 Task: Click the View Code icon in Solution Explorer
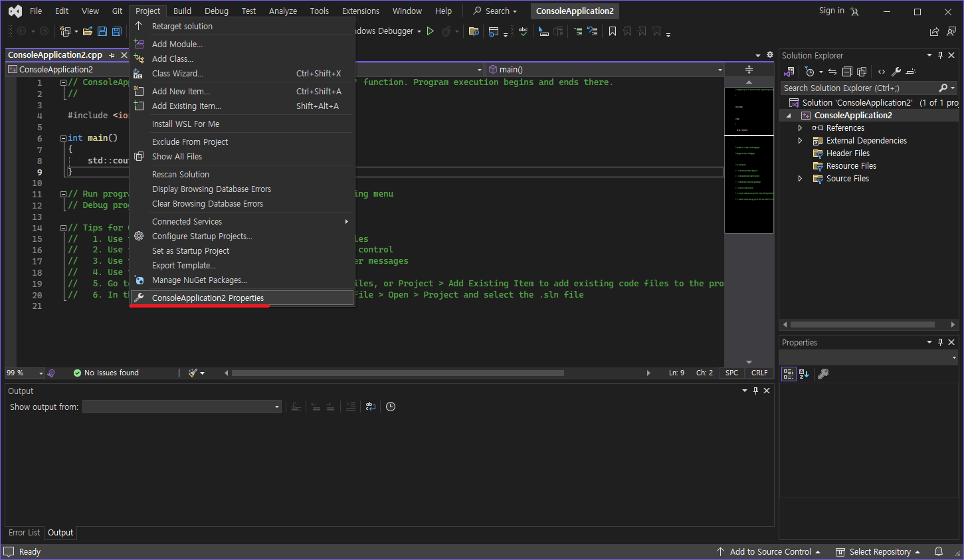882,72
